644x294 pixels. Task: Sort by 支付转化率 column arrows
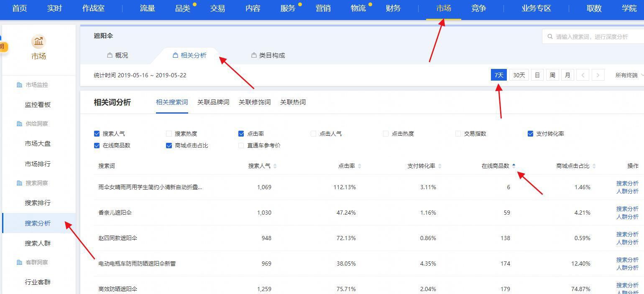click(440, 166)
